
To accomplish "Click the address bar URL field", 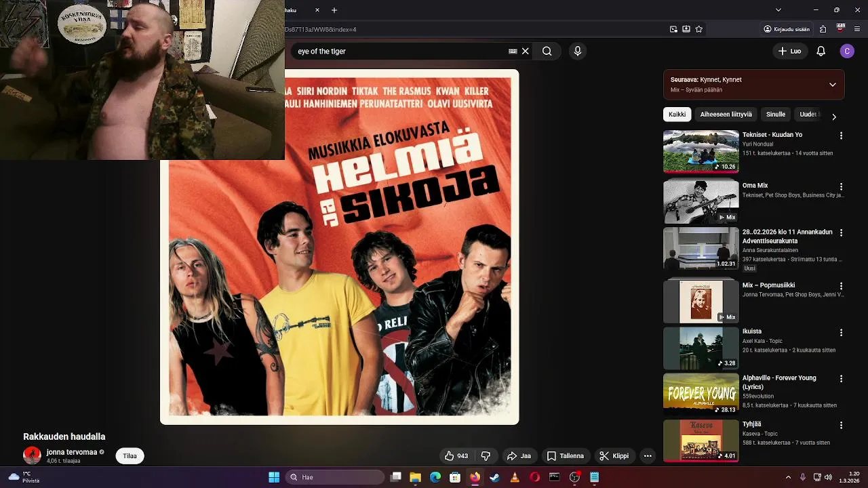I will coord(475,29).
